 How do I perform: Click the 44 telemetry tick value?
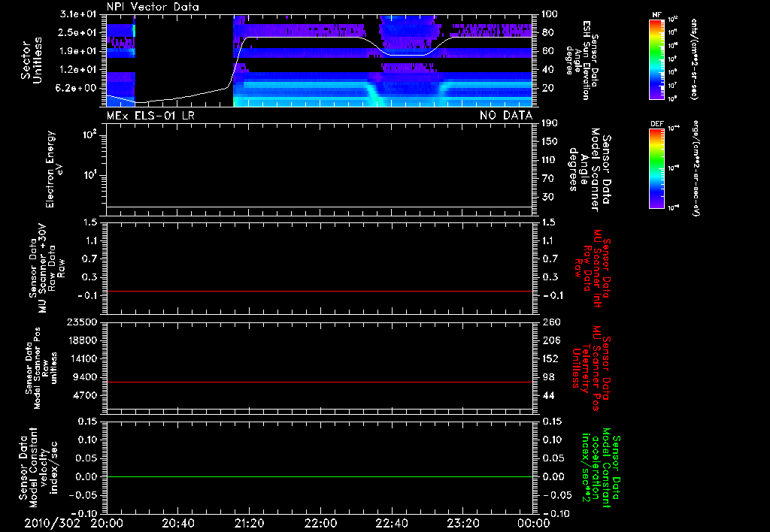tap(548, 395)
